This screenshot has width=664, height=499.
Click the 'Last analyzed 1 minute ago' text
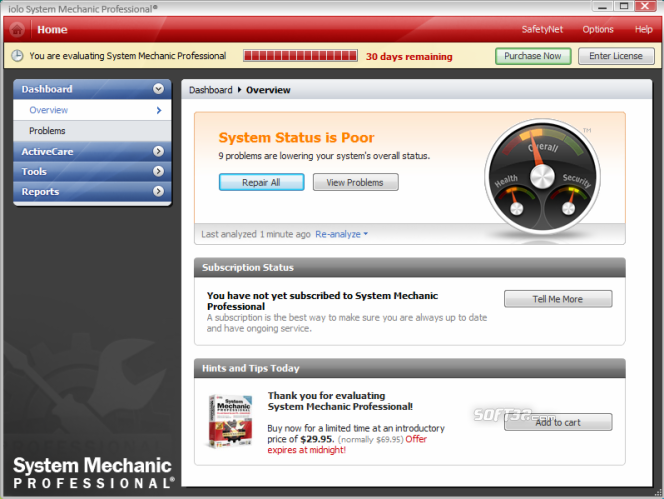coord(255,234)
